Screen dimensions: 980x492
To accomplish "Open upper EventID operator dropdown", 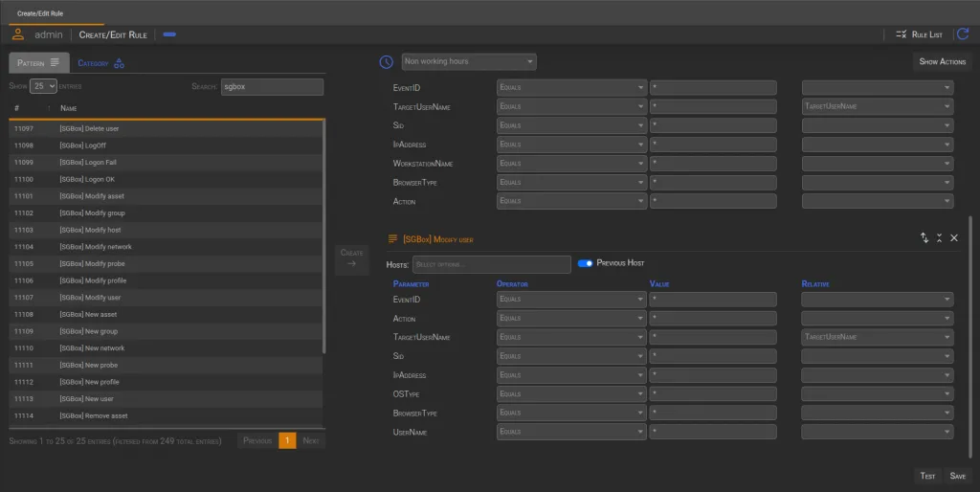I will (x=571, y=87).
